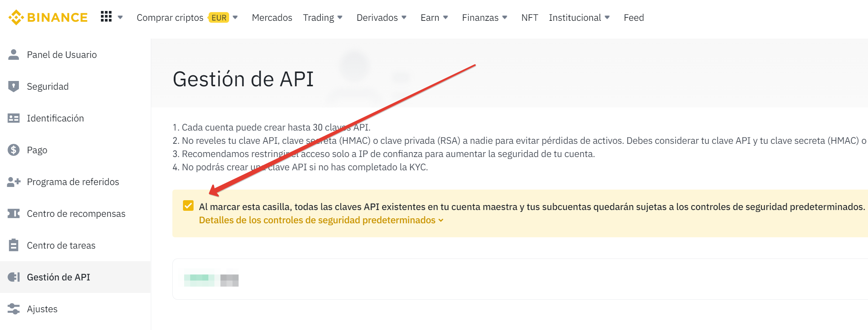Select Gestión de API in sidebar
This screenshot has width=868, height=330.
pyautogui.click(x=59, y=277)
